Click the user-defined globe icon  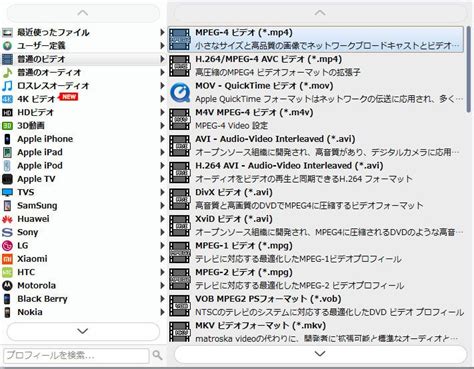coord(7,46)
